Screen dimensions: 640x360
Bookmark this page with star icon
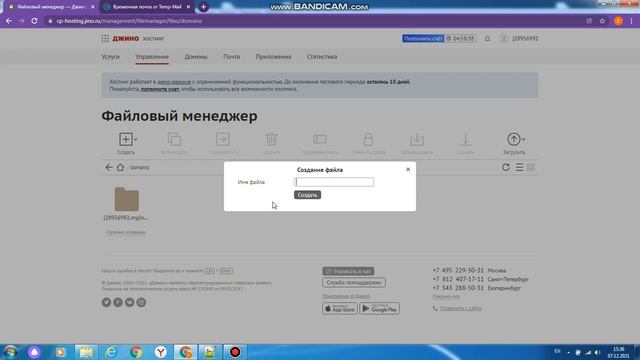pyautogui.click(x=602, y=21)
